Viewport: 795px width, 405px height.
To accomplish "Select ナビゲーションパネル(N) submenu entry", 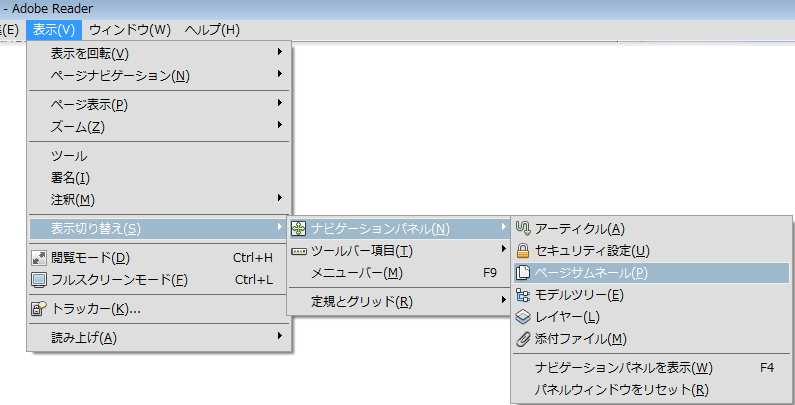I will pyautogui.click(x=400, y=229).
